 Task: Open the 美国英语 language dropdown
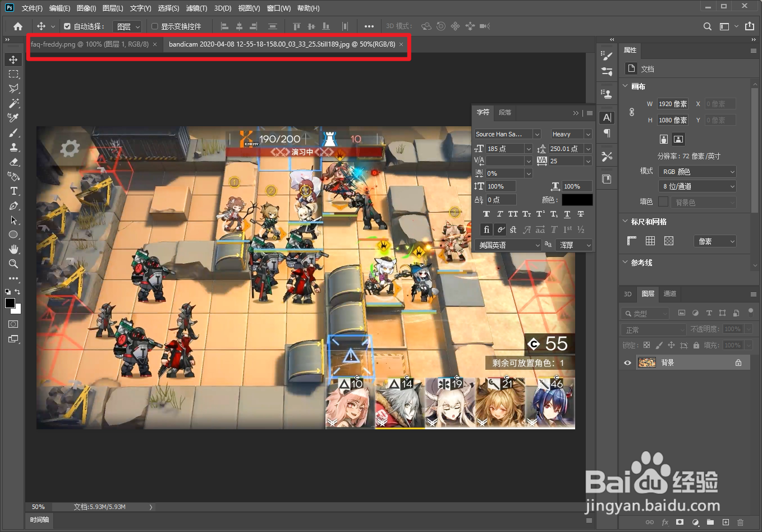click(507, 245)
